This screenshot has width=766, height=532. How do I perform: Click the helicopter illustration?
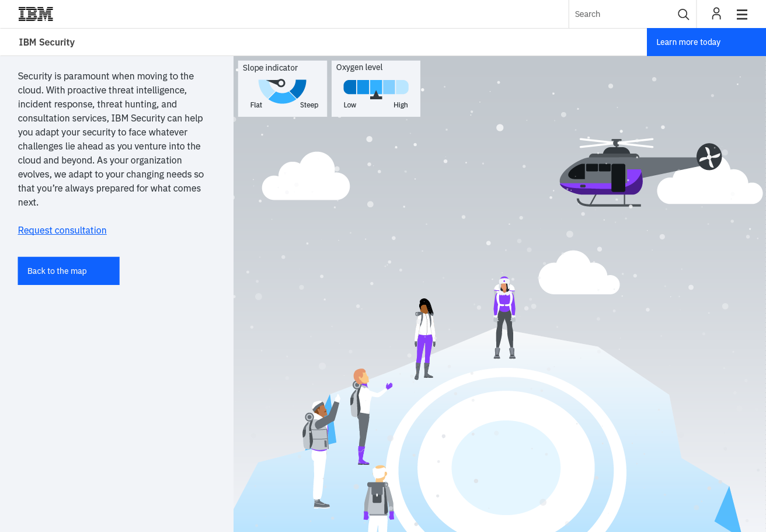click(x=640, y=172)
